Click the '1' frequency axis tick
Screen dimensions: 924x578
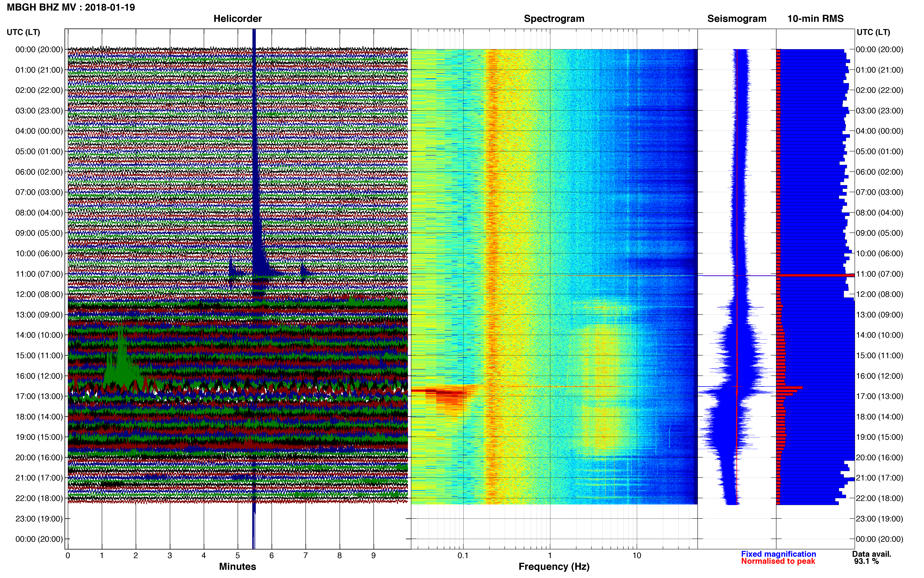coord(550,556)
